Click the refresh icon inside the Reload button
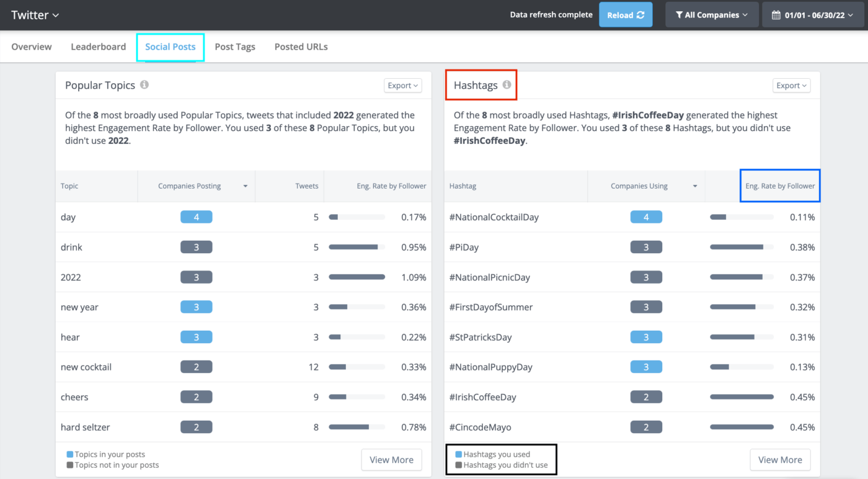This screenshot has height=479, width=868. (x=640, y=14)
